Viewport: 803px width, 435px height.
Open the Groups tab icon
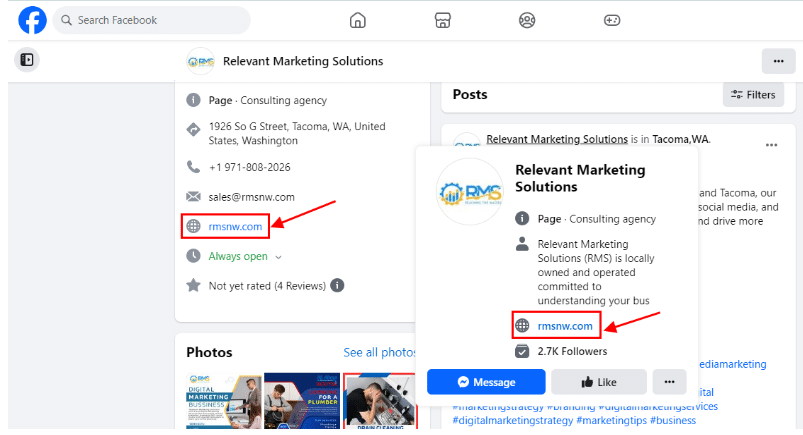tap(527, 20)
